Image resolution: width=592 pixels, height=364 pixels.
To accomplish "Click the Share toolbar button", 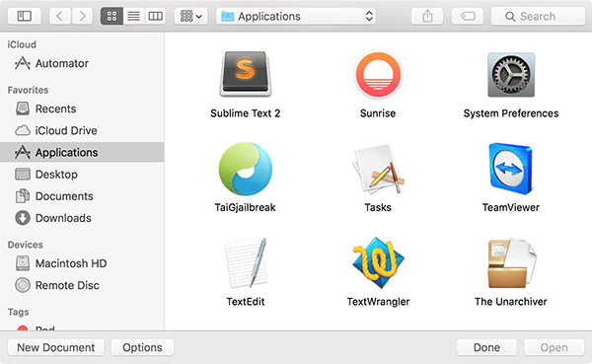I will pos(427,16).
